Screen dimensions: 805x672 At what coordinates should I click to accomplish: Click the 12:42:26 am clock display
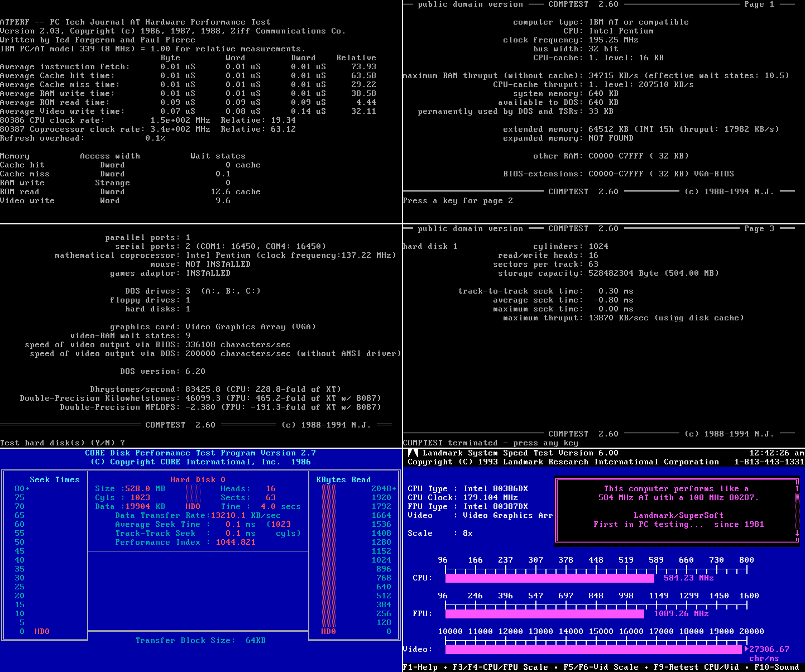(777, 453)
